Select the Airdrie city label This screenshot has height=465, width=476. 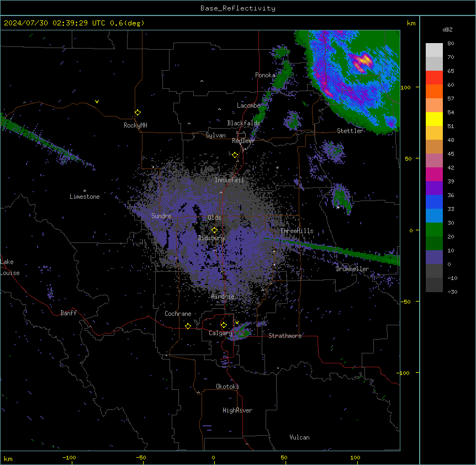(223, 297)
